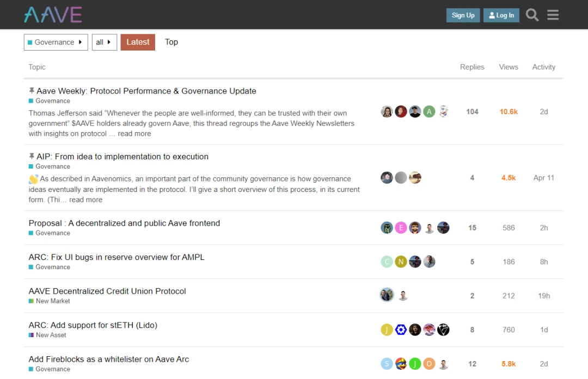The width and height of the screenshot is (588, 379).
Task: Open "Proposal : A decentralized and public Aave frontend"
Action: pyautogui.click(x=124, y=223)
